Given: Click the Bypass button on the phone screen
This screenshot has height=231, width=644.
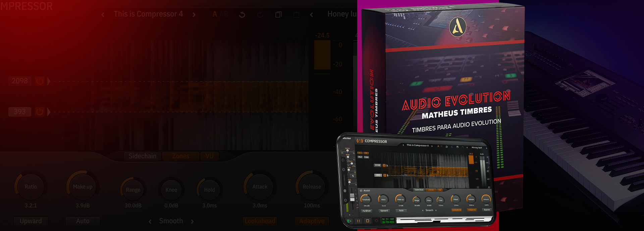Looking at the screenshot, I should pos(487,210).
